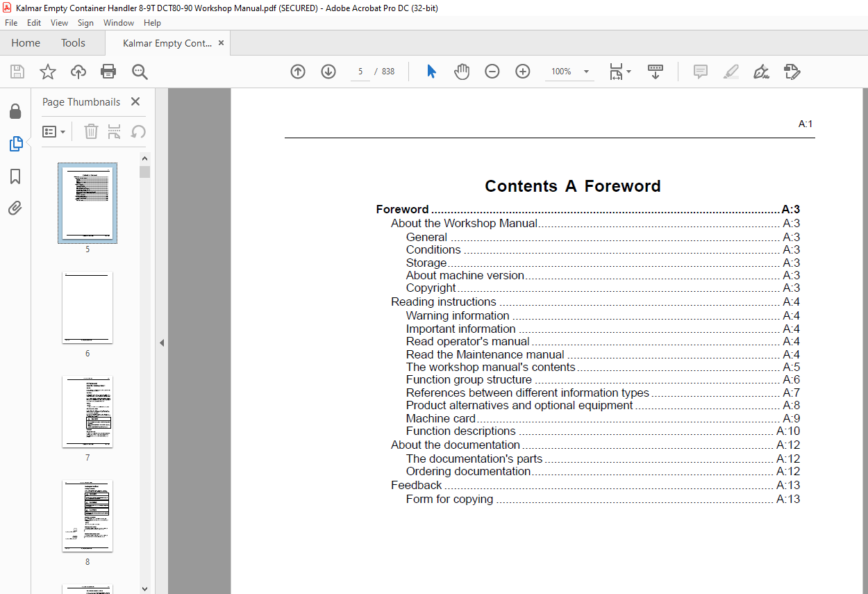Select the Kalmar Empty Cont... document tab
Viewport: 868px width, 594px height.
point(167,43)
